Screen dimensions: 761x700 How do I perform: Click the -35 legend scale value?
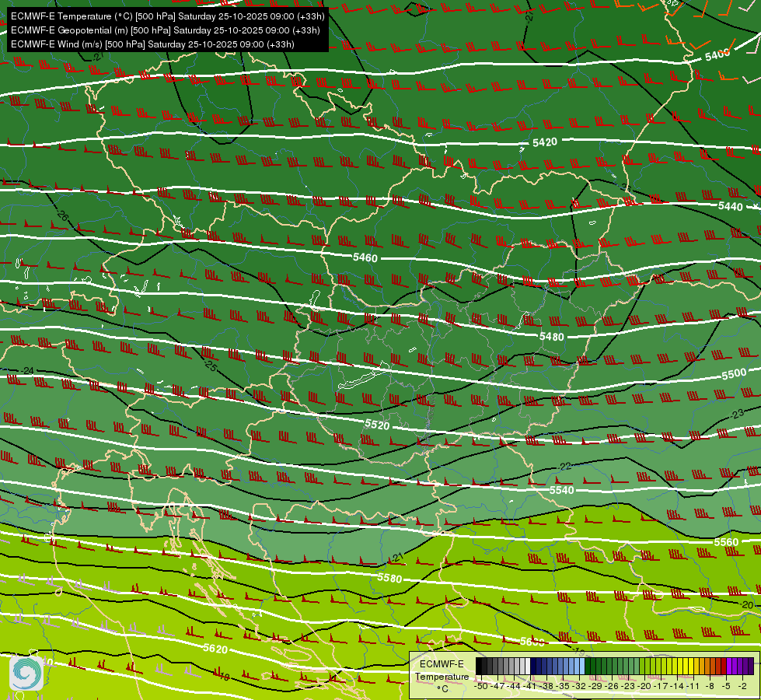pyautogui.click(x=563, y=687)
